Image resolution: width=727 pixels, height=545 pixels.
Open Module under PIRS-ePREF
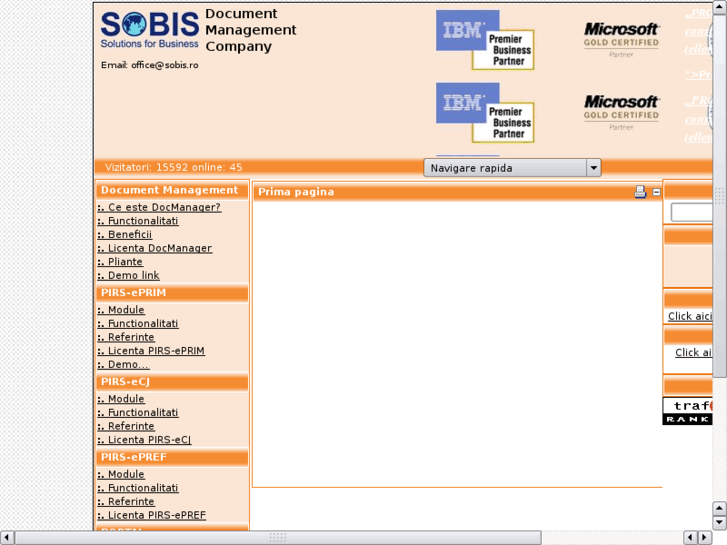click(121, 474)
